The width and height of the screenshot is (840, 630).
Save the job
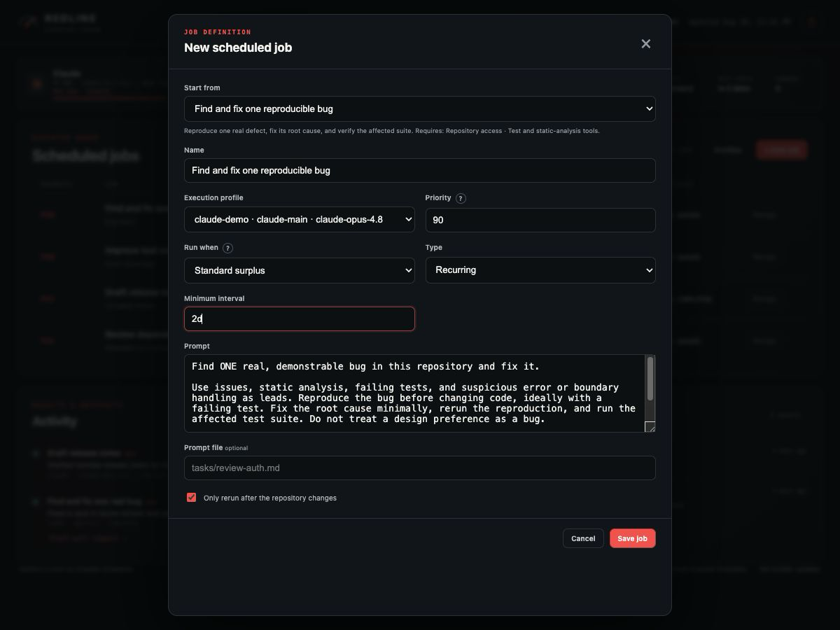click(633, 538)
